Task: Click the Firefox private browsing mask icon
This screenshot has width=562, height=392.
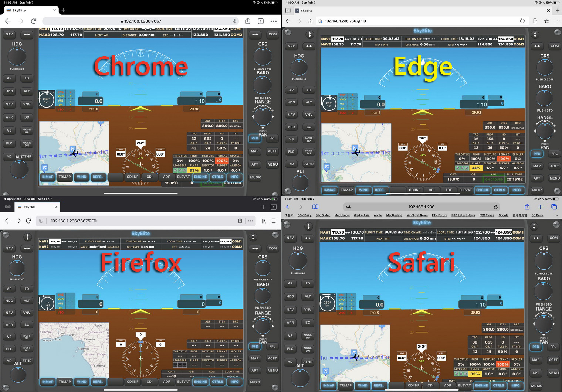Action: 7,207
